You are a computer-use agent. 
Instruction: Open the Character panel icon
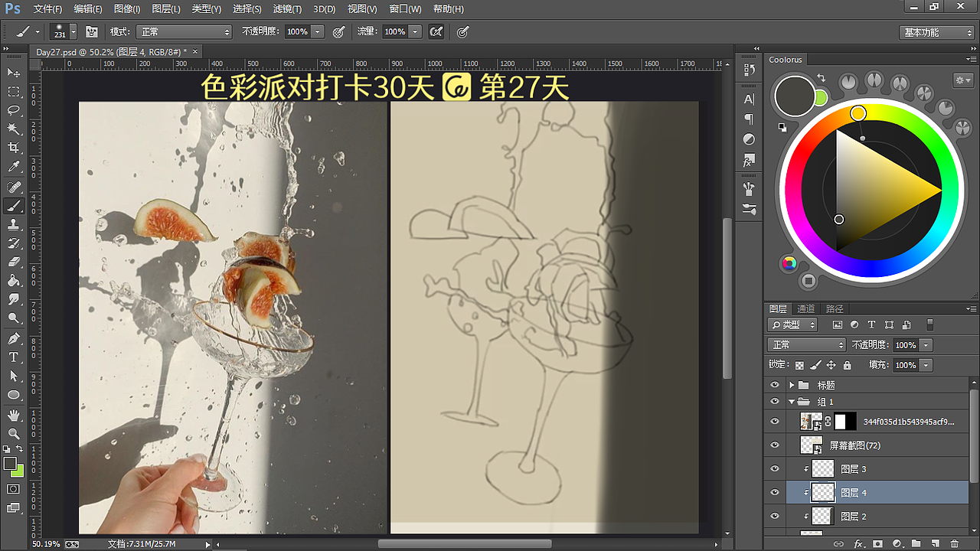tap(750, 99)
